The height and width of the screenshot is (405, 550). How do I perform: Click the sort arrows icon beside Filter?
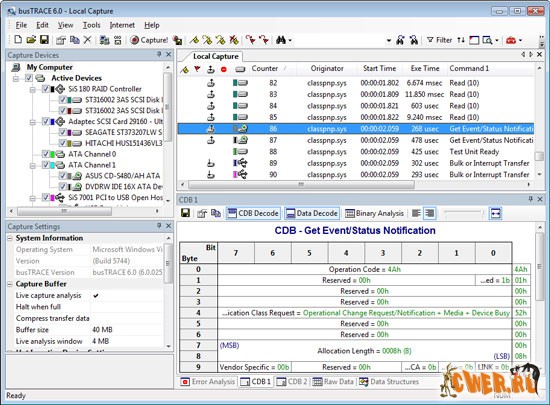pyautogui.click(x=461, y=40)
